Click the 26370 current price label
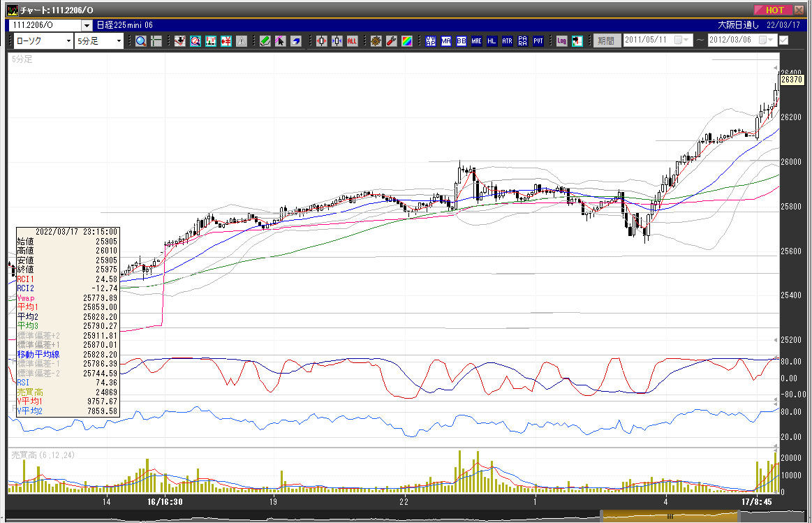Viewport: 812px width, 523px height. pyautogui.click(x=792, y=80)
